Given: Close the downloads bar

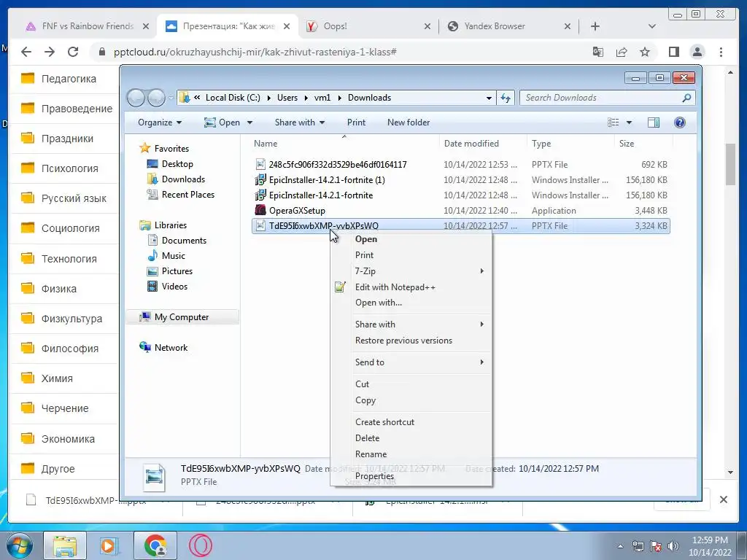Looking at the screenshot, I should point(723,499).
